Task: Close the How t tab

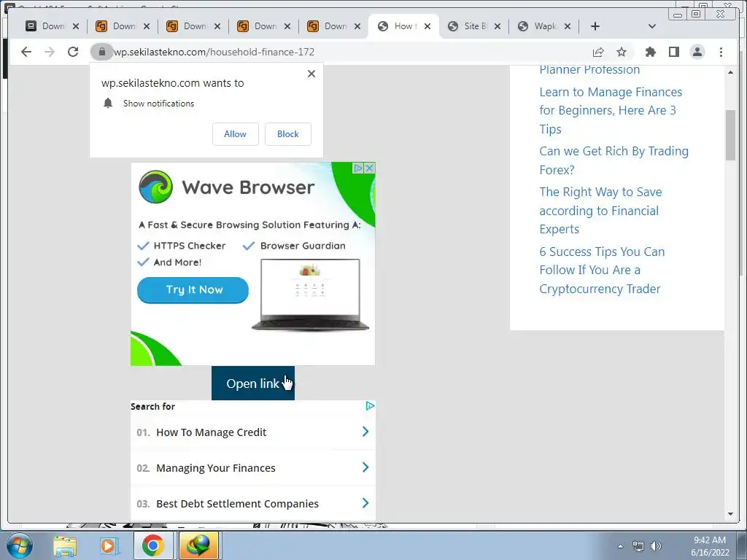Action: click(x=427, y=26)
